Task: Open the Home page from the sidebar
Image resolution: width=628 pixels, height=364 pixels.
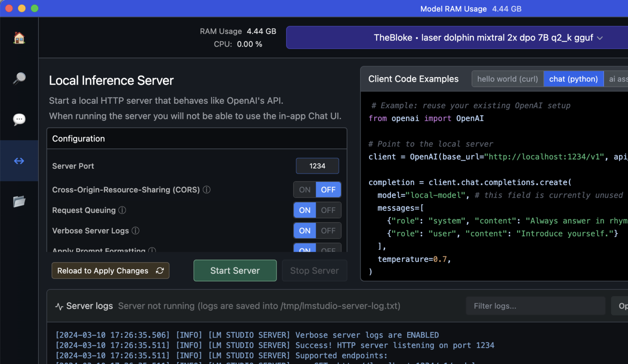Action: [19, 38]
